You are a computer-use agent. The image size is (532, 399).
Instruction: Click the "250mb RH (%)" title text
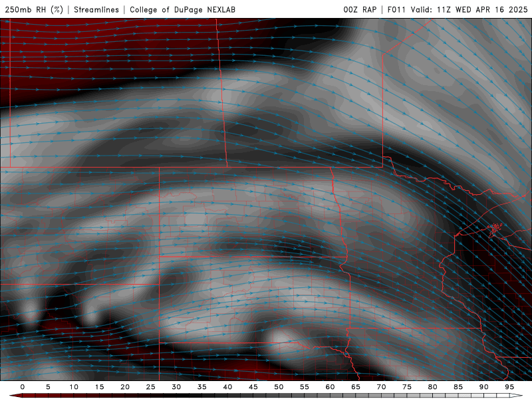coord(35,9)
